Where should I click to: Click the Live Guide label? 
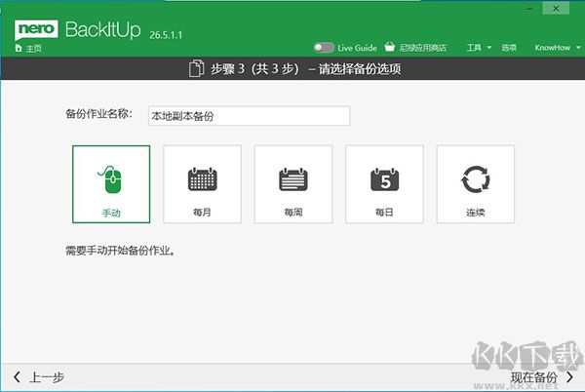(x=357, y=48)
